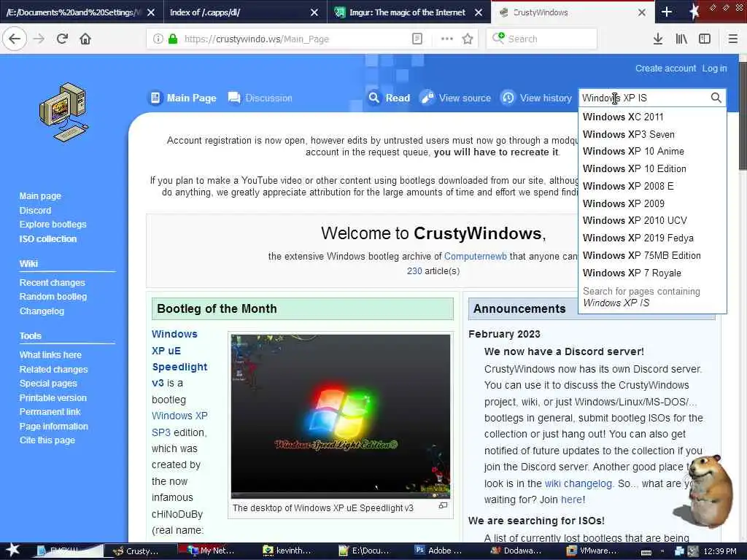Image resolution: width=747 pixels, height=560 pixels.
Task: Toggle reader view icon in address bar
Action: pyautogui.click(x=417, y=39)
